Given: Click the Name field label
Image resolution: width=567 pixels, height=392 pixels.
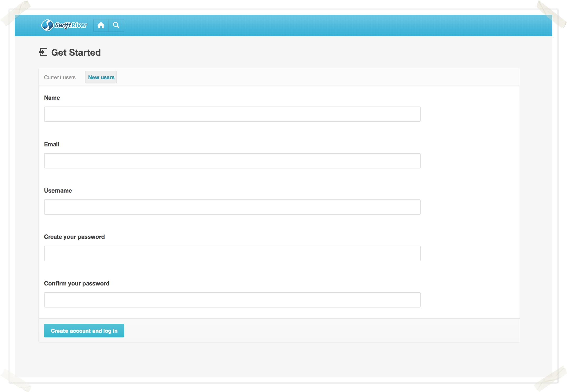Looking at the screenshot, I should click(52, 98).
